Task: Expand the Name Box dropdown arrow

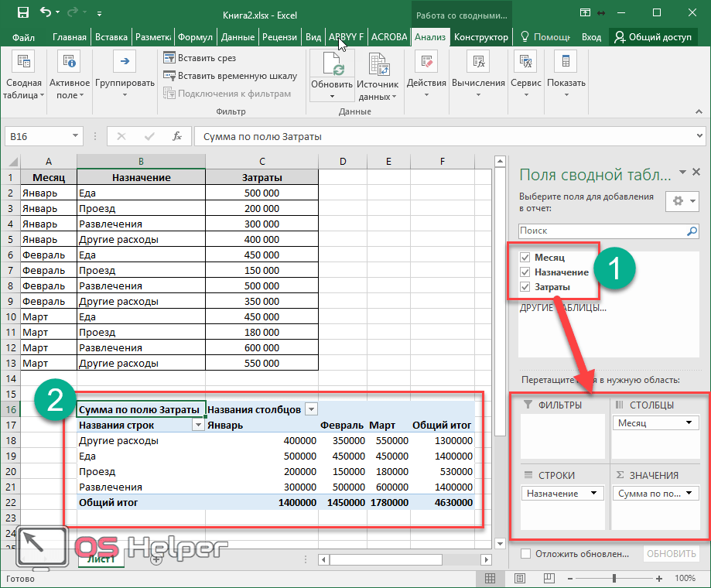Action: pos(75,136)
